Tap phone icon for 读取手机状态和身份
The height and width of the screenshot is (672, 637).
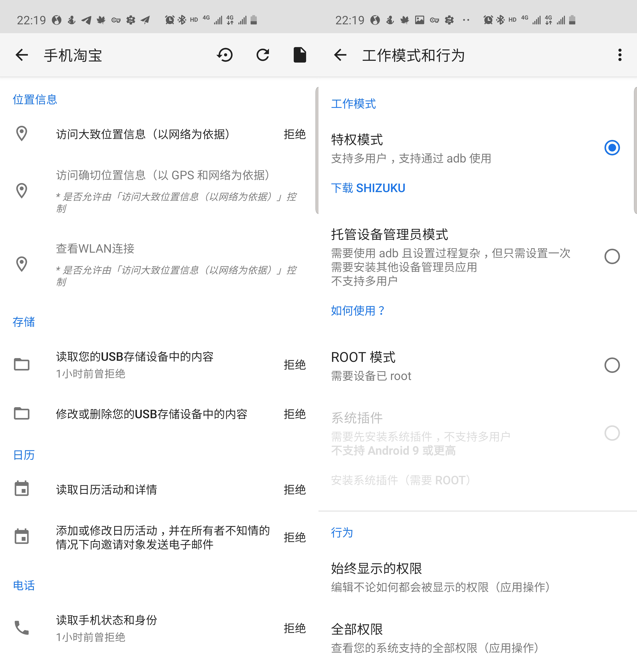tap(22, 628)
